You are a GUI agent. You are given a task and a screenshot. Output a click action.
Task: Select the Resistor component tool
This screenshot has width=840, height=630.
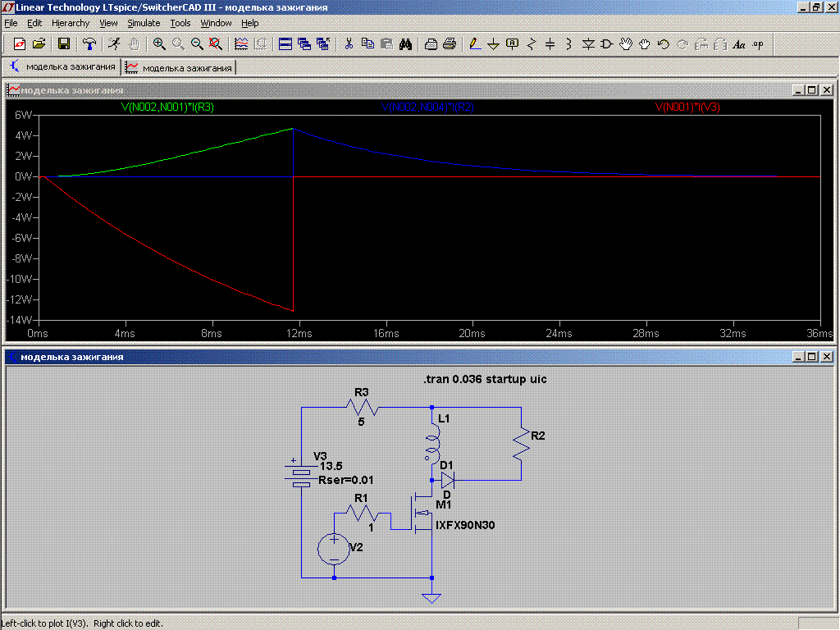coord(532,44)
